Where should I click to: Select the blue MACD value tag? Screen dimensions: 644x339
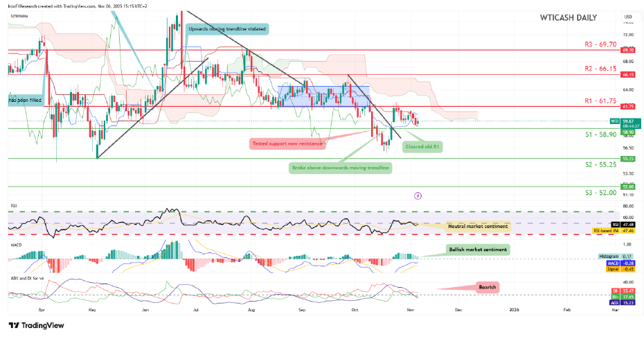pyautogui.click(x=620, y=263)
